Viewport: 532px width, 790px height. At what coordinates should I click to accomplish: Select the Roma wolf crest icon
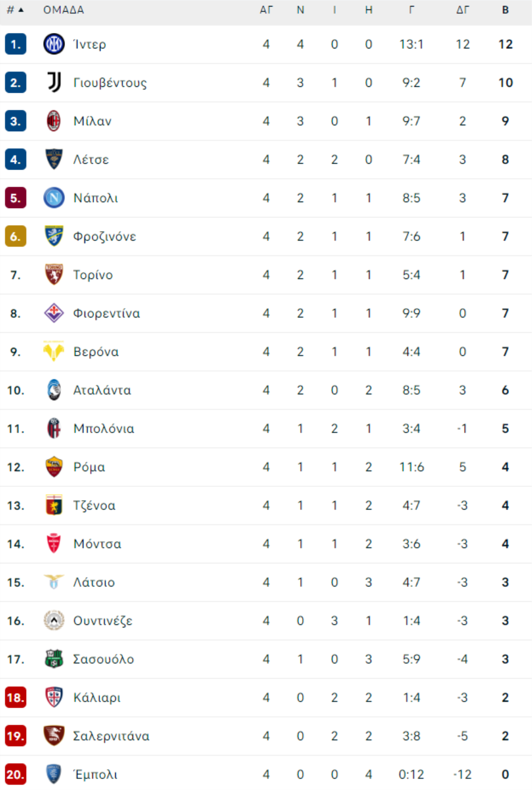coord(54,467)
